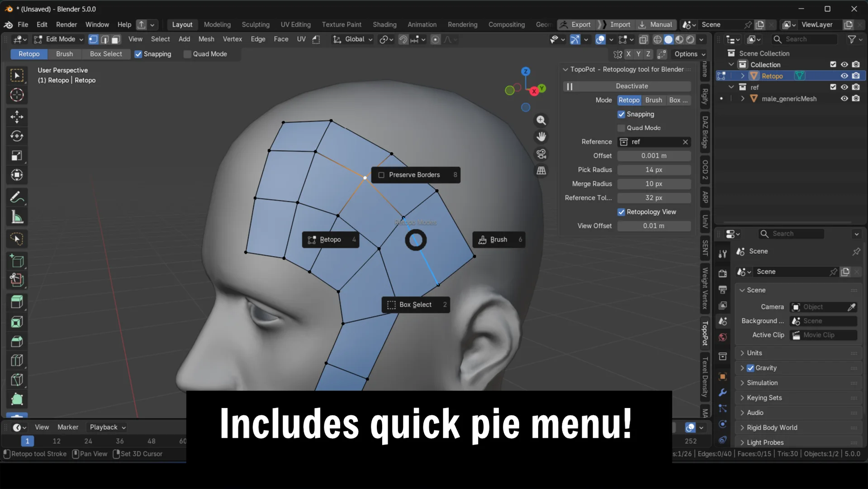This screenshot has height=489, width=868.
Task: Choose Box Select in the pie menu
Action: [x=416, y=305]
